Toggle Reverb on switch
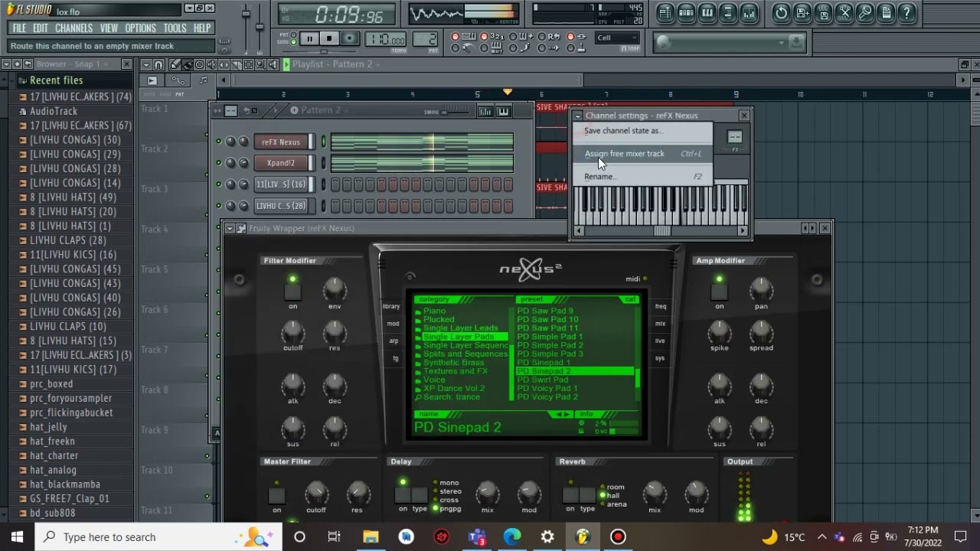The width and height of the screenshot is (980, 551). [570, 495]
